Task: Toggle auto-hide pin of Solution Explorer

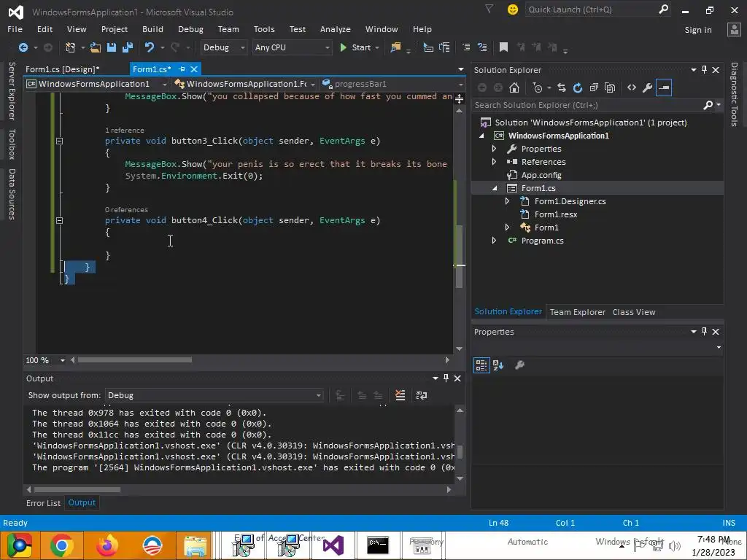Action: [x=705, y=69]
